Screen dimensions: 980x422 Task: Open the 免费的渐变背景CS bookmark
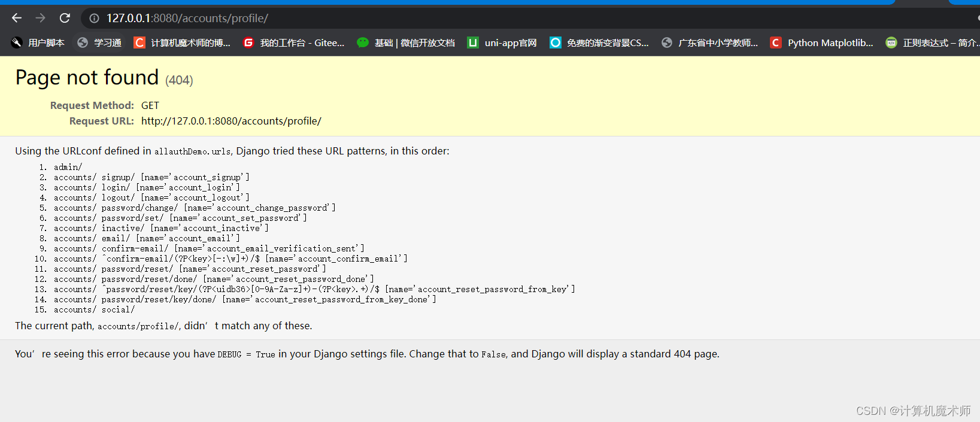[599, 42]
